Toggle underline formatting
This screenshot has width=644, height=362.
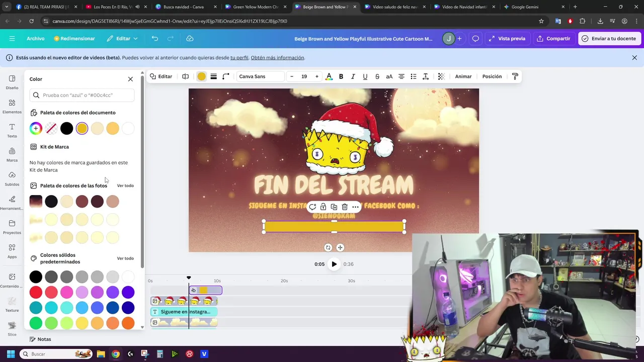click(x=365, y=76)
